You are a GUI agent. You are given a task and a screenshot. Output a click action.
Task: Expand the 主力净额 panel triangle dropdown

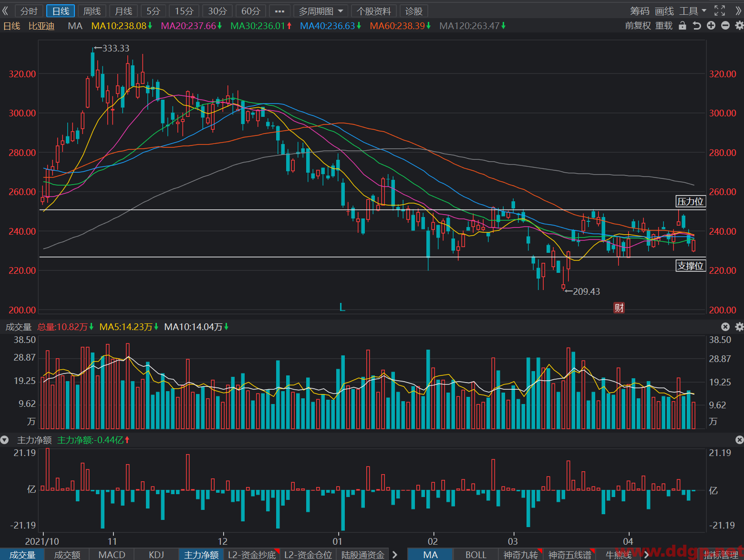5,440
